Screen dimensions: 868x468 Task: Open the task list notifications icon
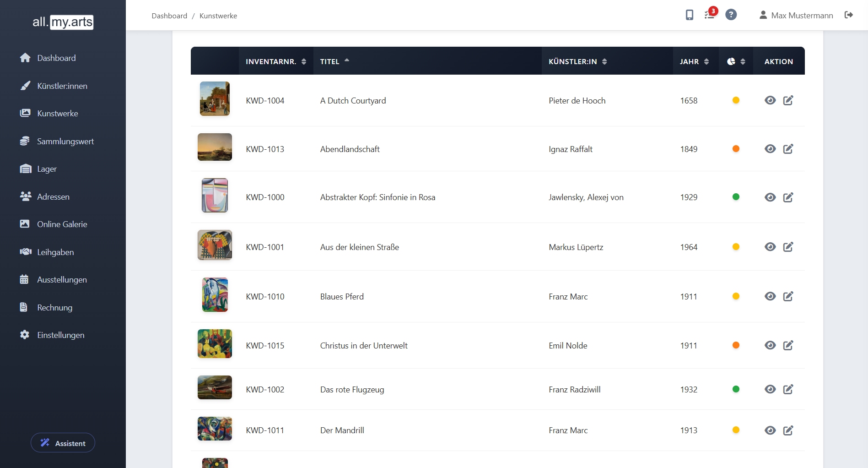710,15
